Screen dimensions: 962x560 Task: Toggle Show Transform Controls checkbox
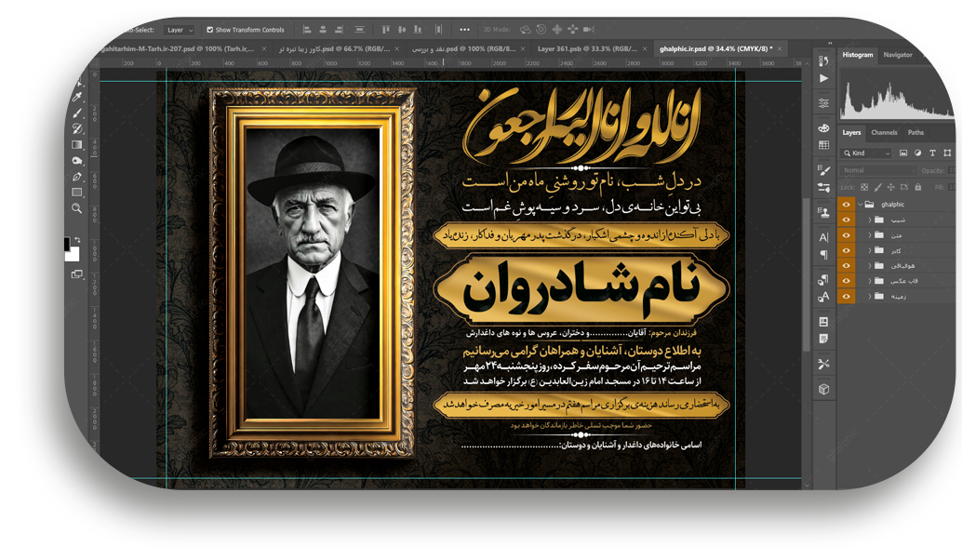pyautogui.click(x=210, y=30)
